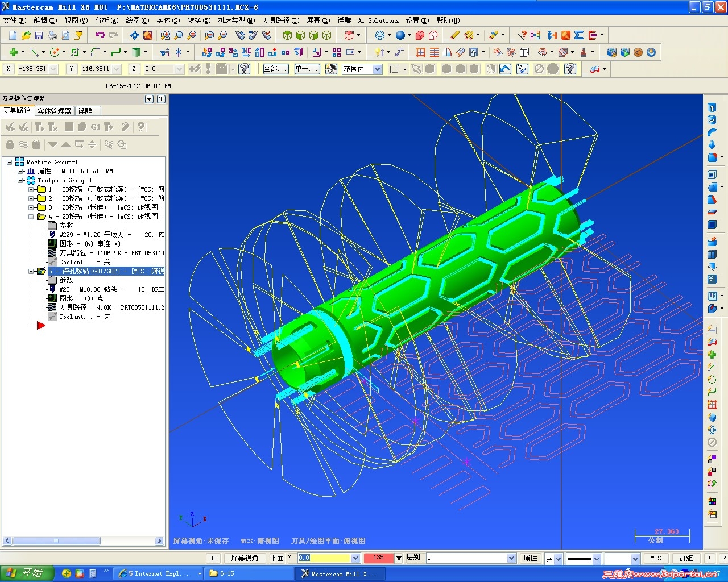The height and width of the screenshot is (582, 728).
Task: Click the green cylinder solid icon
Action: (136, 52)
